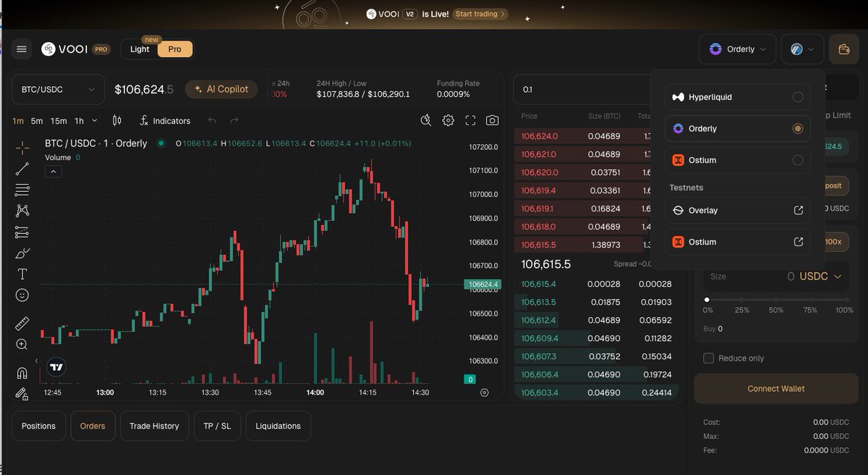Open the chart quick search icon
Screen dimensions: 868x475
(x=426, y=121)
